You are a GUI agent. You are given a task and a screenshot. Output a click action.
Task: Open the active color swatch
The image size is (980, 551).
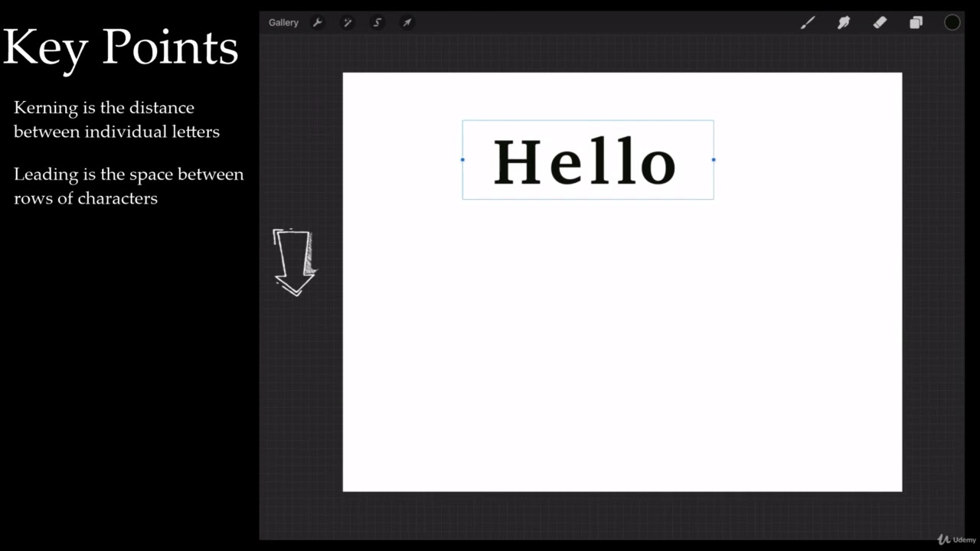click(952, 23)
